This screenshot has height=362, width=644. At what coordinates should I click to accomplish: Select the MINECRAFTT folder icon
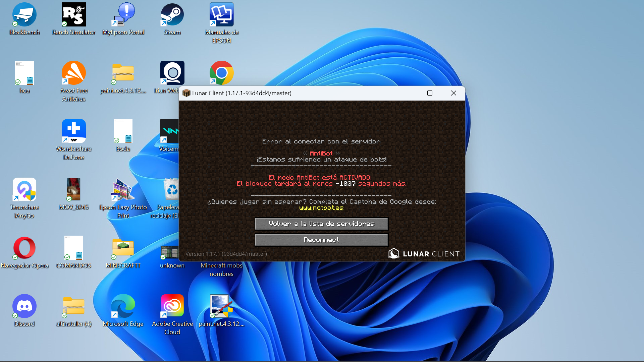pos(123,248)
